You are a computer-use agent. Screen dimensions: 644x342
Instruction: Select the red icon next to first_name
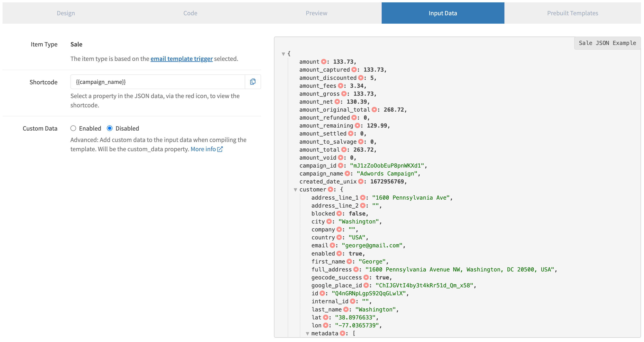point(349,261)
